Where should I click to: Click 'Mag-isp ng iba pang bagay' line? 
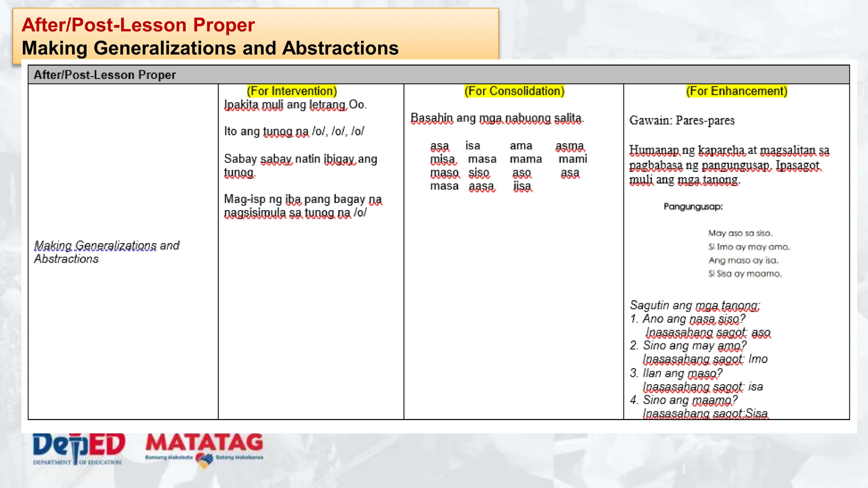coord(303,199)
